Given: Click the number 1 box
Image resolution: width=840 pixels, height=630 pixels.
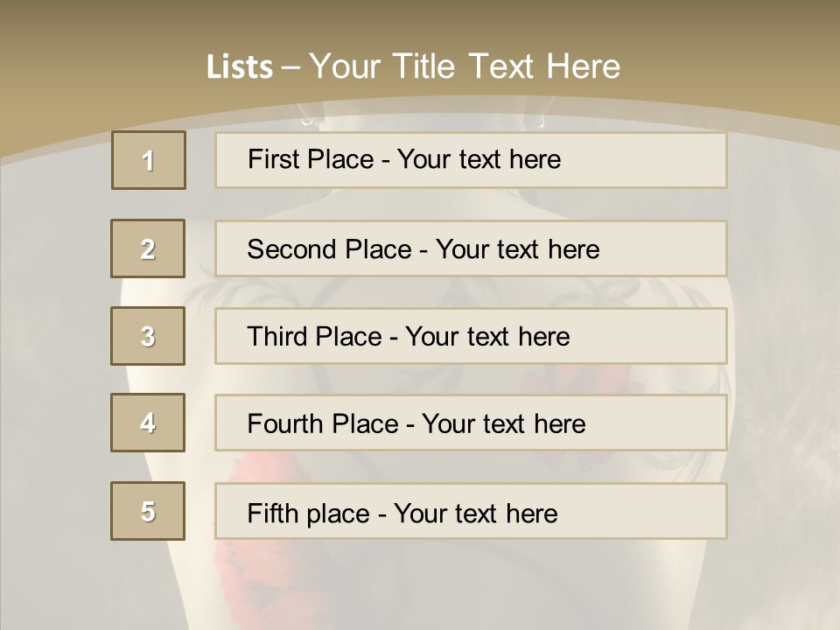Looking at the screenshot, I should tap(148, 160).
